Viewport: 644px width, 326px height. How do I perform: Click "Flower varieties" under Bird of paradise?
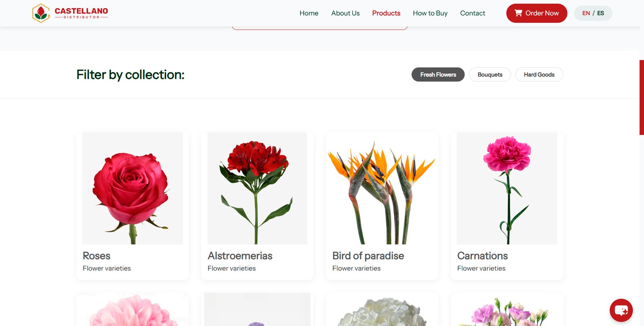tap(356, 268)
